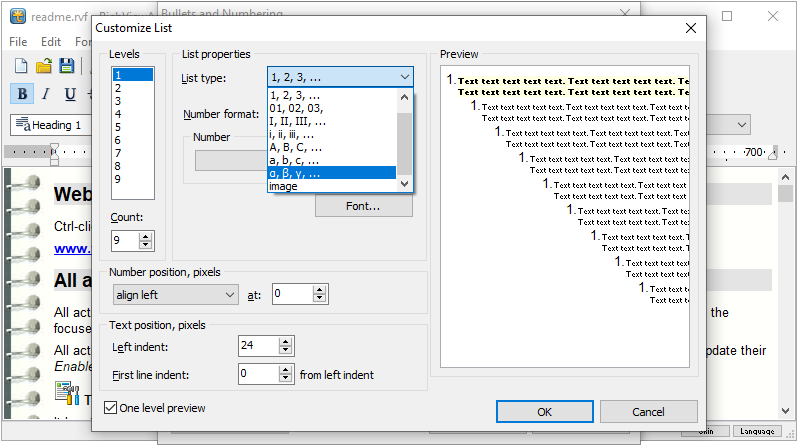Select Greek α, β, γ list type
Viewport: 797px width, 445px height.
point(333,173)
